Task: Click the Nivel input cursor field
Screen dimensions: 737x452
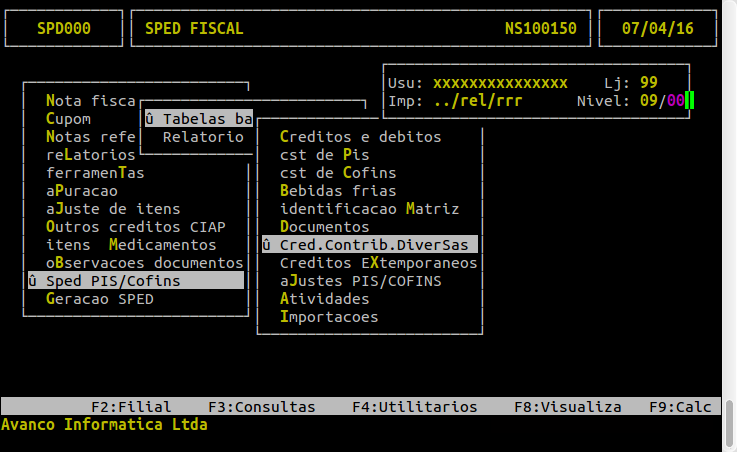Action: click(x=690, y=101)
